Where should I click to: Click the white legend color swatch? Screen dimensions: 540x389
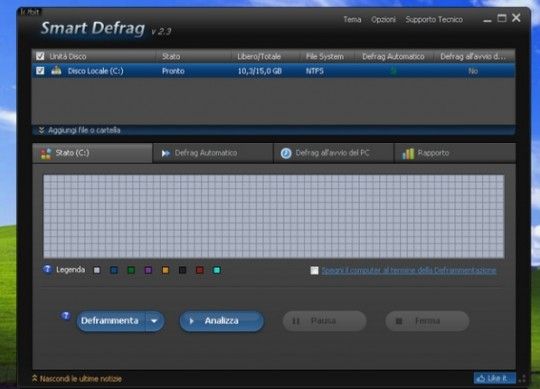point(97,270)
